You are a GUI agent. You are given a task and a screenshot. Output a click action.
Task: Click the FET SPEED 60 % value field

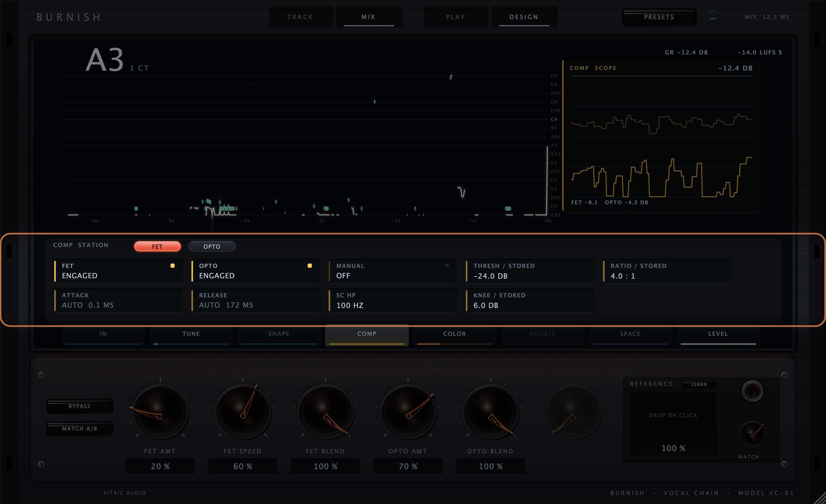[243, 466]
